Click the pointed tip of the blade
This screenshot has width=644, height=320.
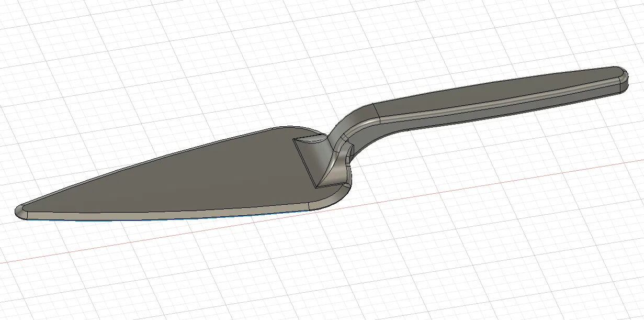coord(21,213)
